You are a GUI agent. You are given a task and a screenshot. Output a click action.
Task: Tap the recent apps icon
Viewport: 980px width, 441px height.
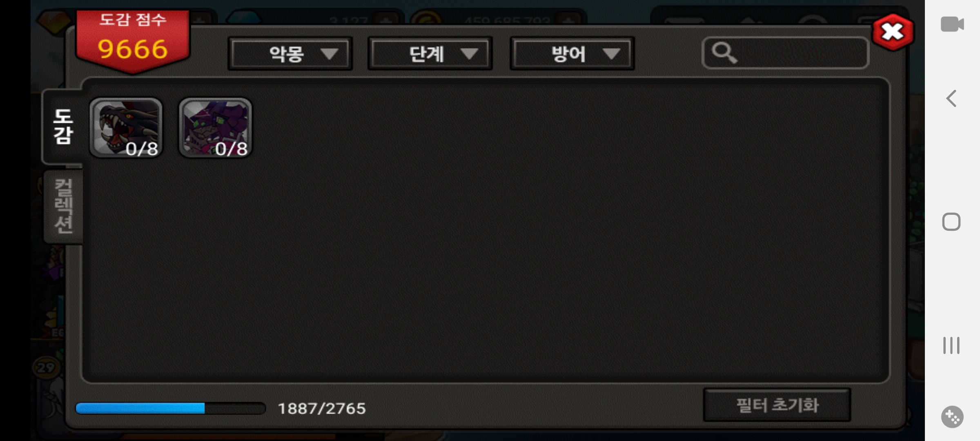[x=951, y=345]
